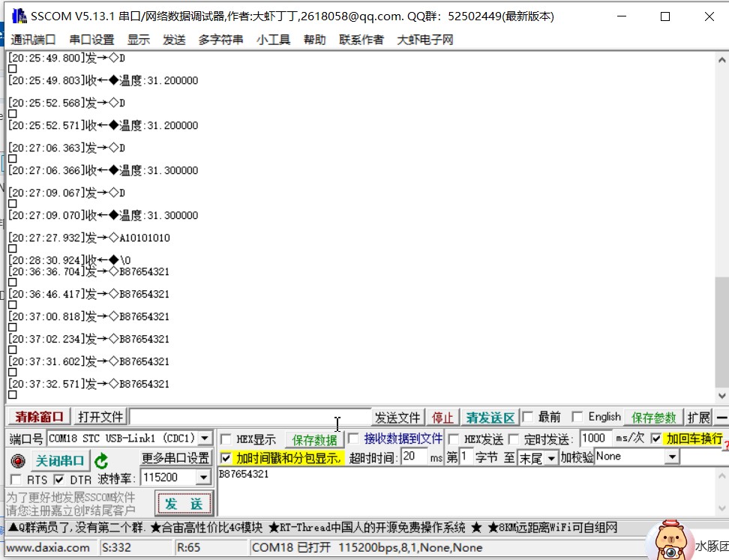Toggle the 加时间戳和分包显示 checkbox
Screen dimensions: 729x560
point(226,457)
